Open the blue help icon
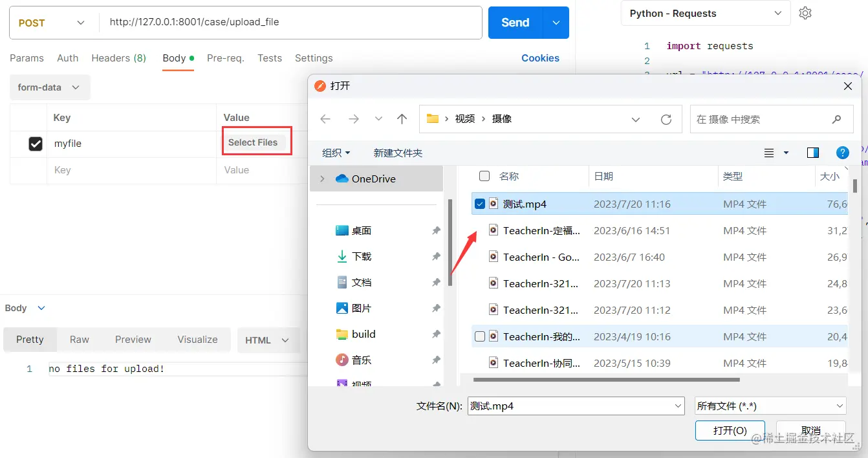This screenshot has height=458, width=868. [x=843, y=153]
